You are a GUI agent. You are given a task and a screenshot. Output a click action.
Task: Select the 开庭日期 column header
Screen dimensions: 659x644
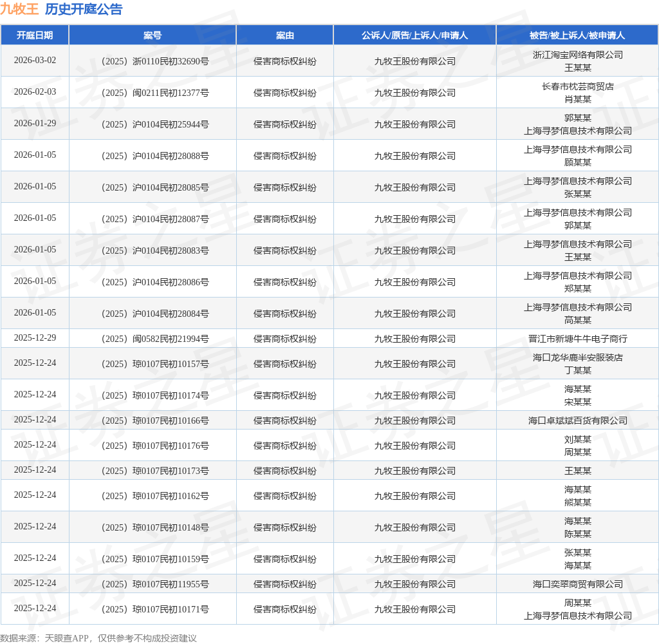(x=35, y=35)
